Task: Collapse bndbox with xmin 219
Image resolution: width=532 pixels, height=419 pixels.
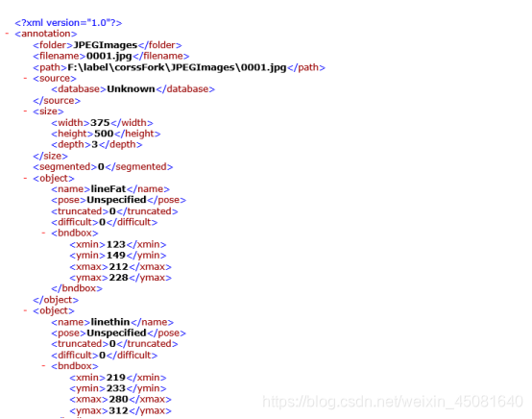Action: pyautogui.click(x=43, y=366)
